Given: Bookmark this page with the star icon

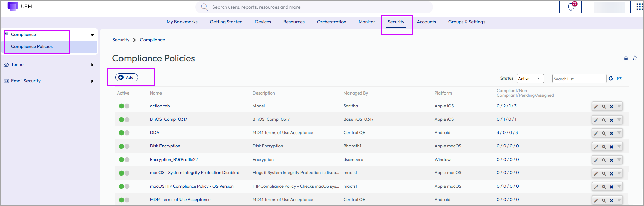Looking at the screenshot, I should click(x=635, y=58).
